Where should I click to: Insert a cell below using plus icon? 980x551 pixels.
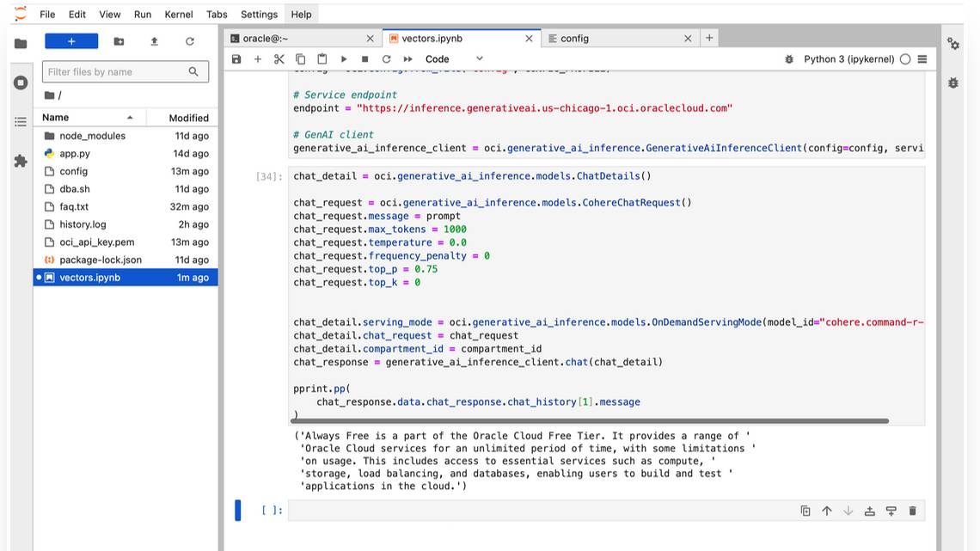pos(258,58)
